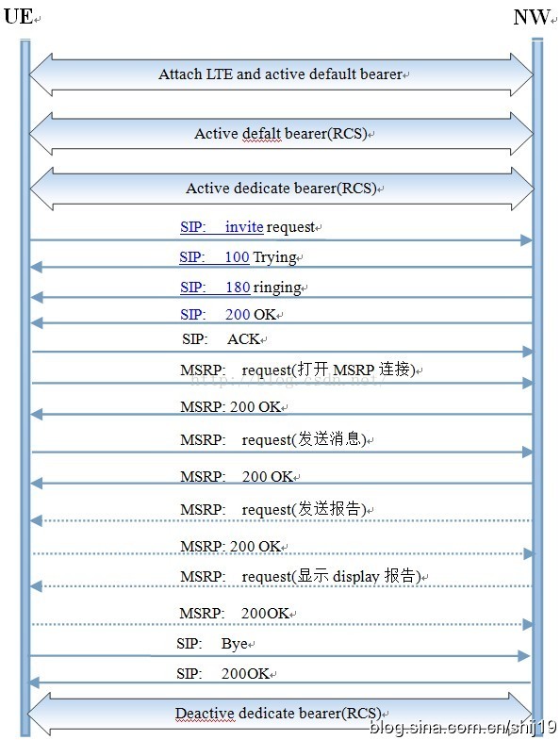Click 'Active dedicate bearer(RCS)' text

pos(282,189)
